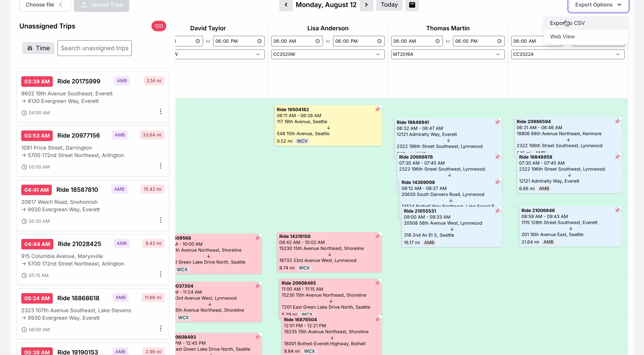Go to previous day arrow
Image resolution: width=644 pixels, height=355 pixels.
(286, 5)
